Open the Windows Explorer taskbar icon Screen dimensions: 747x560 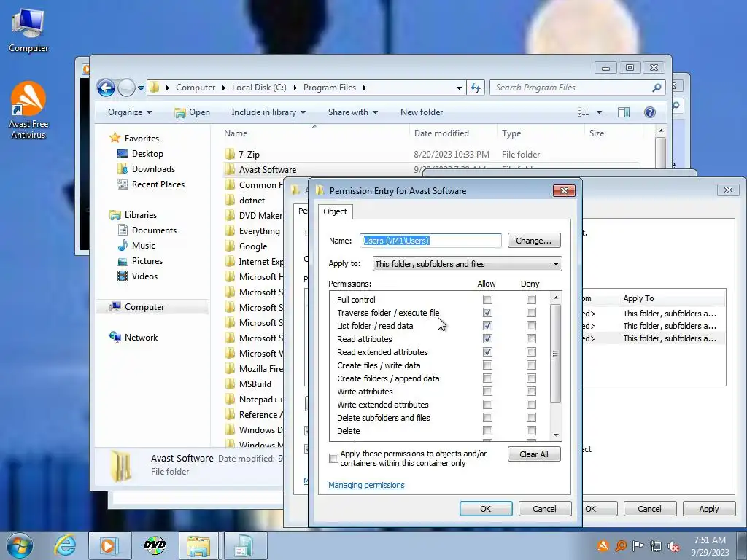[x=198, y=545]
